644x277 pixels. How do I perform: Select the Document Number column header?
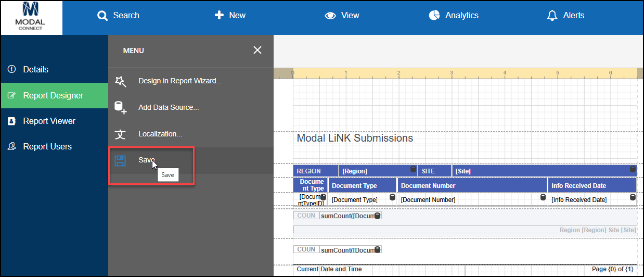pyautogui.click(x=472, y=185)
